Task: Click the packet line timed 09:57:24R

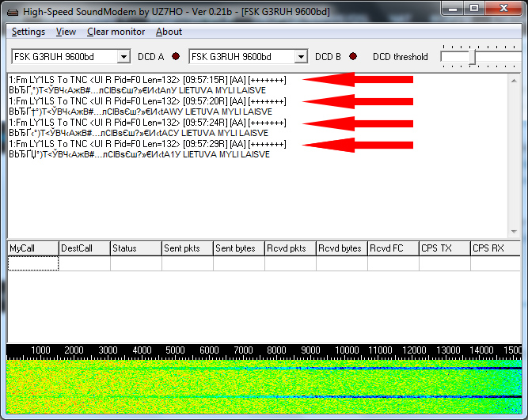Action: 147,123
